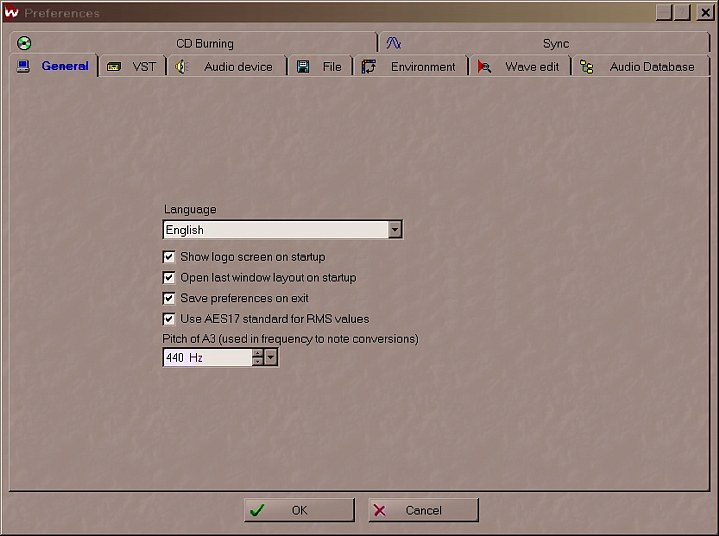Select the General tab

click(x=53, y=66)
